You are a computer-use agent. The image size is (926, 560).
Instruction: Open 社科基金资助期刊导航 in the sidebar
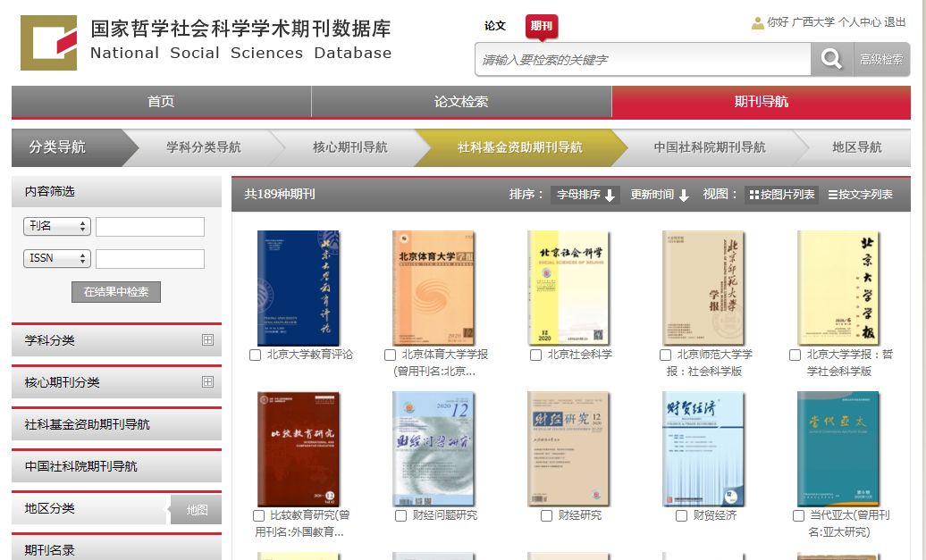(116, 424)
